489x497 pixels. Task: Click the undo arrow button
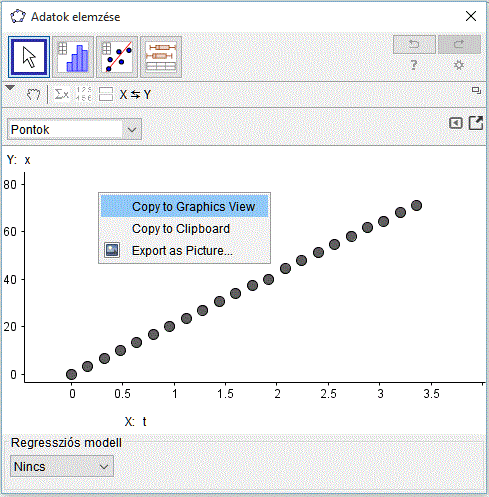click(x=414, y=44)
